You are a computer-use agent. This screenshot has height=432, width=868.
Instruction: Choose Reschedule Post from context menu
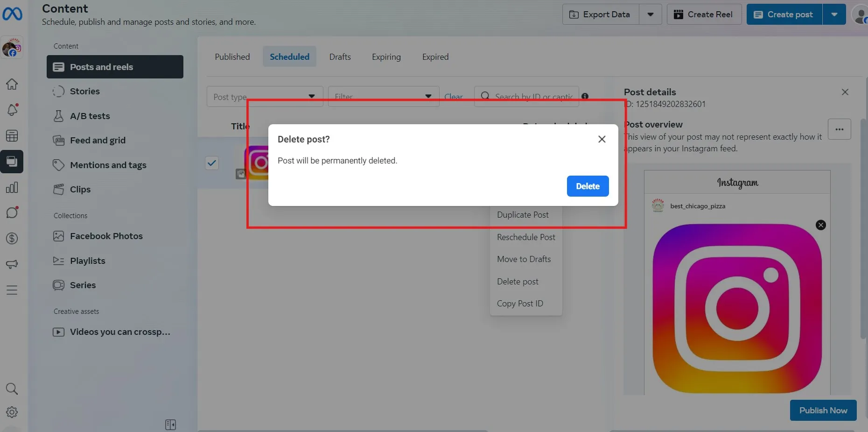526,237
